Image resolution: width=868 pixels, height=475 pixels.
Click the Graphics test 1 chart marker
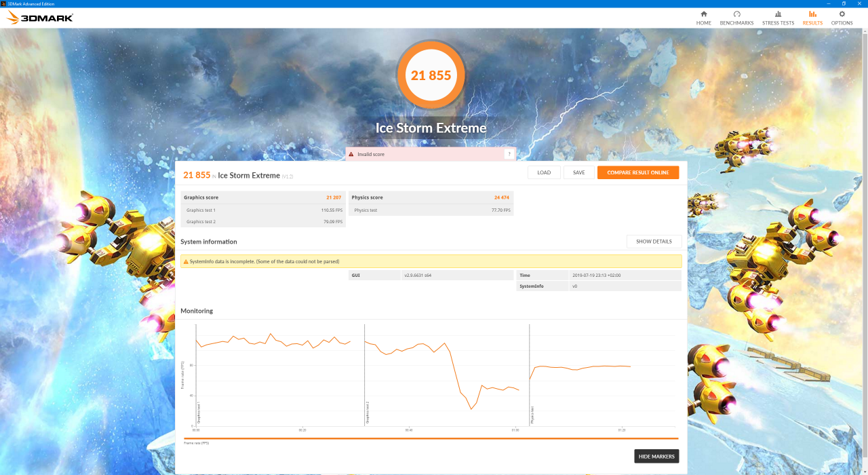click(x=198, y=413)
